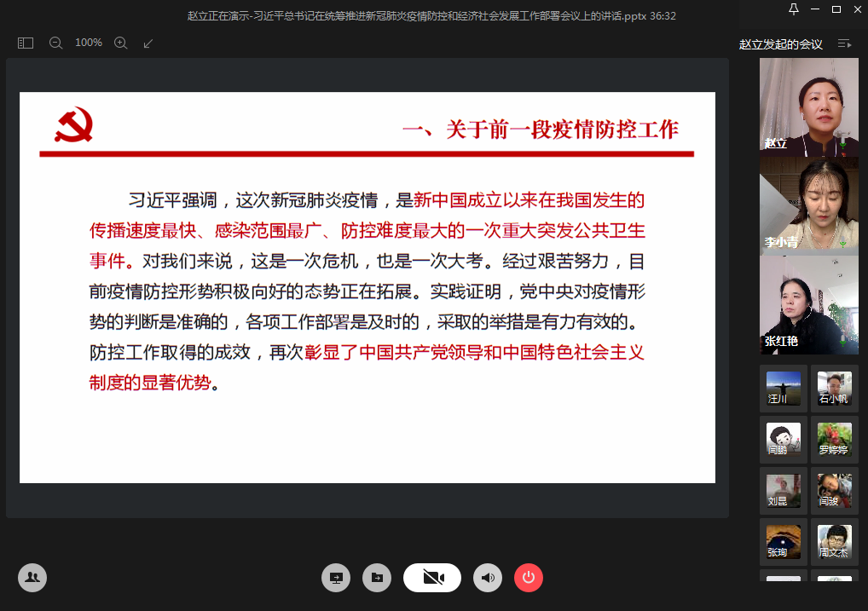Screen dimensions: 868x611
Task: Click the screen sharing button
Action: (336, 578)
